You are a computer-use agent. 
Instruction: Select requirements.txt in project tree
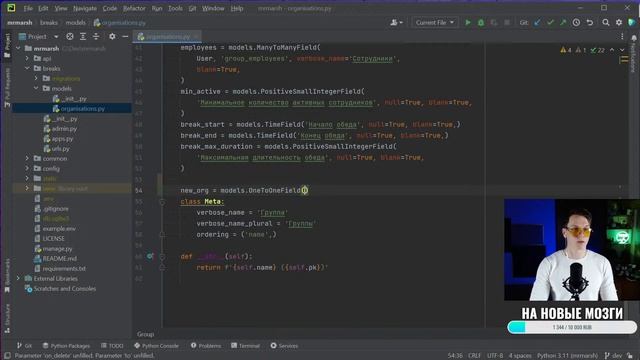[x=64, y=269]
